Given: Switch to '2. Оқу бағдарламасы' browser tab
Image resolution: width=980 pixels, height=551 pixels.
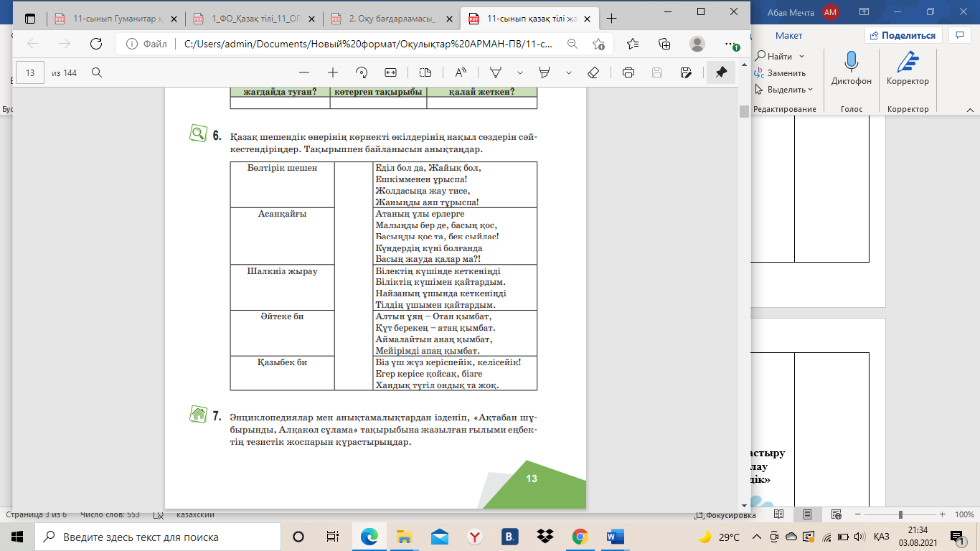Looking at the screenshot, I should (x=391, y=18).
